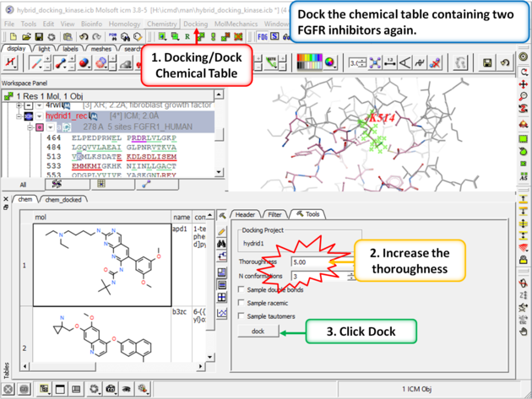Switch to the chem_docked table tab
Viewport: 532px width, 399px height.
tap(64, 200)
